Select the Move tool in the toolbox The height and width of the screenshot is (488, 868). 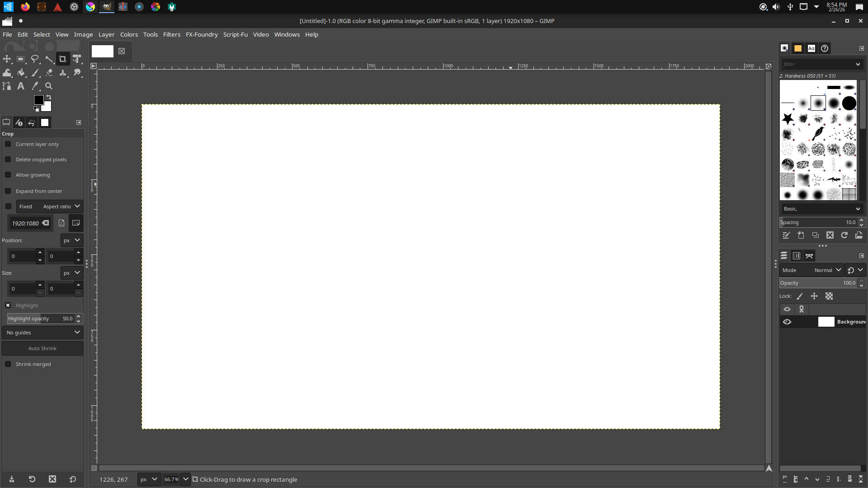pyautogui.click(x=7, y=59)
